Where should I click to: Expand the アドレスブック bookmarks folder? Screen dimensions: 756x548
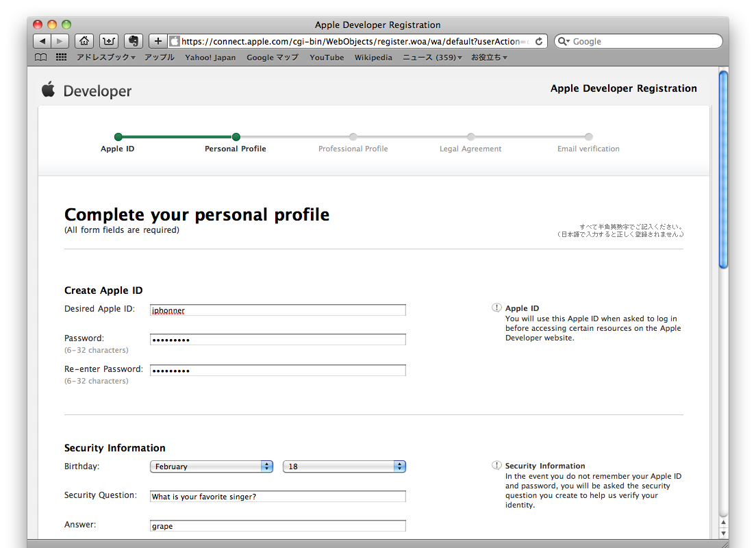105,58
